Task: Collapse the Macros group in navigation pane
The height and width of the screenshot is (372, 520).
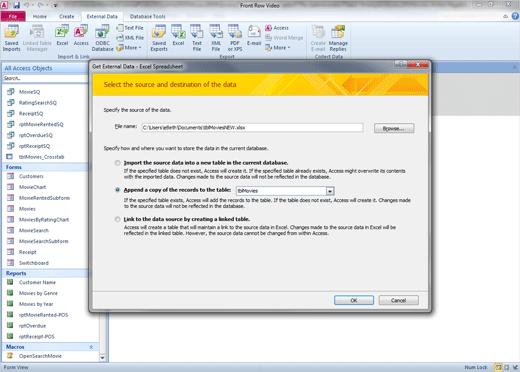Action: coord(91,347)
